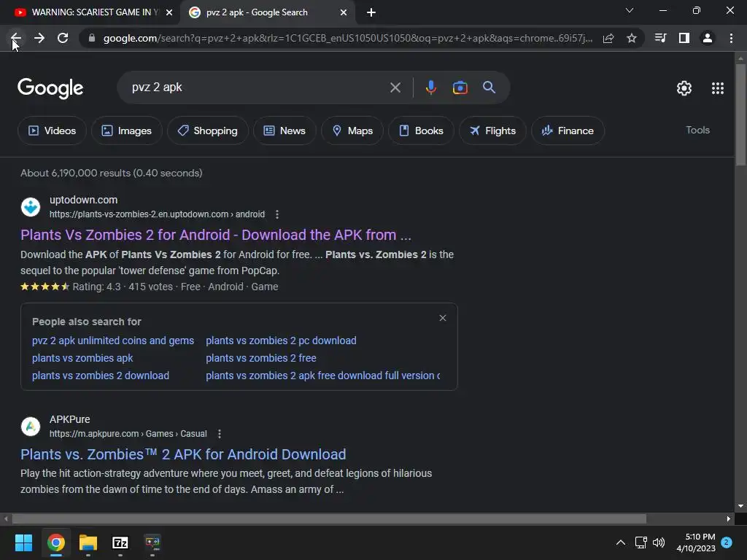Open tab search dropdown chevron
This screenshot has width=747, height=560.
click(630, 10)
